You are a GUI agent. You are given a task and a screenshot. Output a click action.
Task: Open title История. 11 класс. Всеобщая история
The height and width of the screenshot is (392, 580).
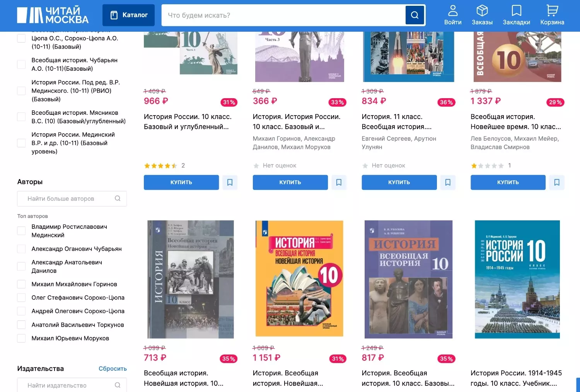click(x=397, y=122)
